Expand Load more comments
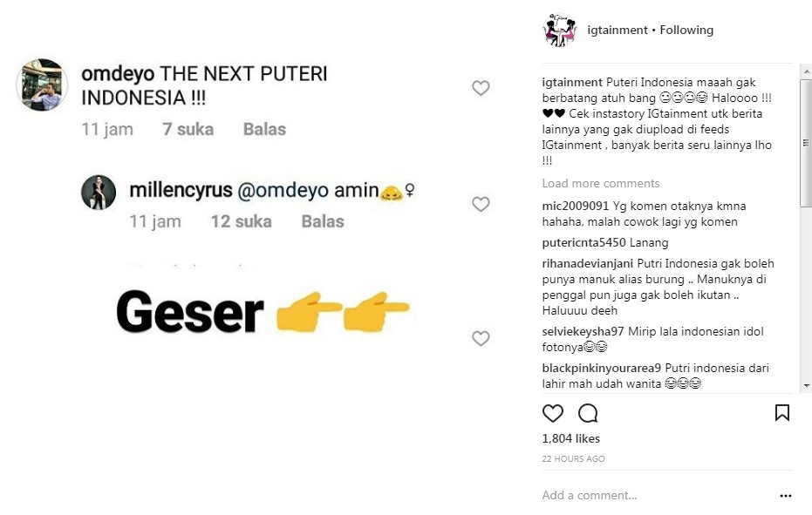Viewport: 812px width, 515px height. pyautogui.click(x=599, y=183)
